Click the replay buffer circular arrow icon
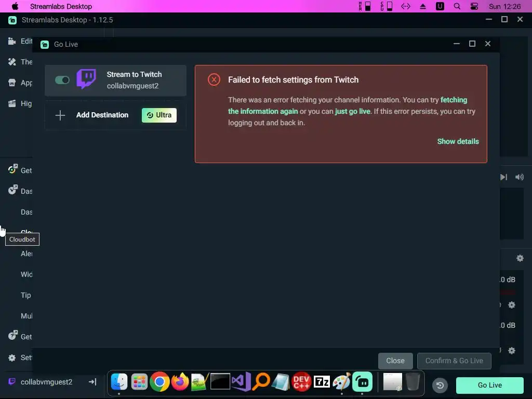 click(x=440, y=385)
